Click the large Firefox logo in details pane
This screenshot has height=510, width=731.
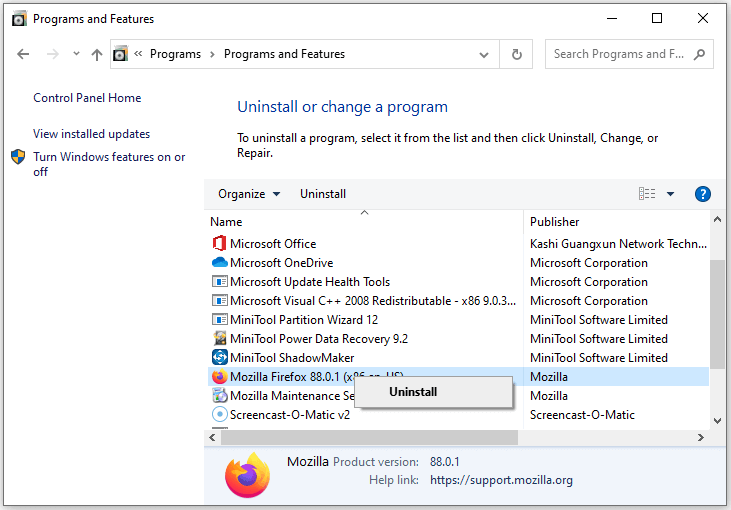pyautogui.click(x=247, y=475)
